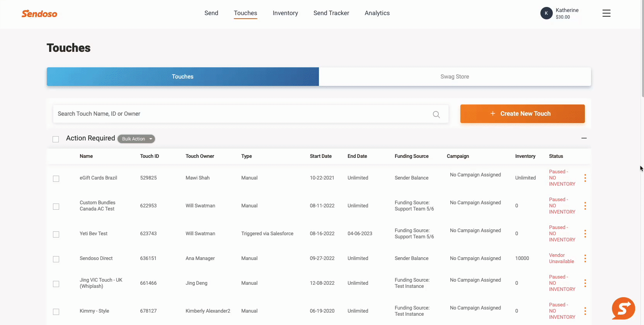
Task: Open the hamburger menu icon
Action: (x=607, y=13)
